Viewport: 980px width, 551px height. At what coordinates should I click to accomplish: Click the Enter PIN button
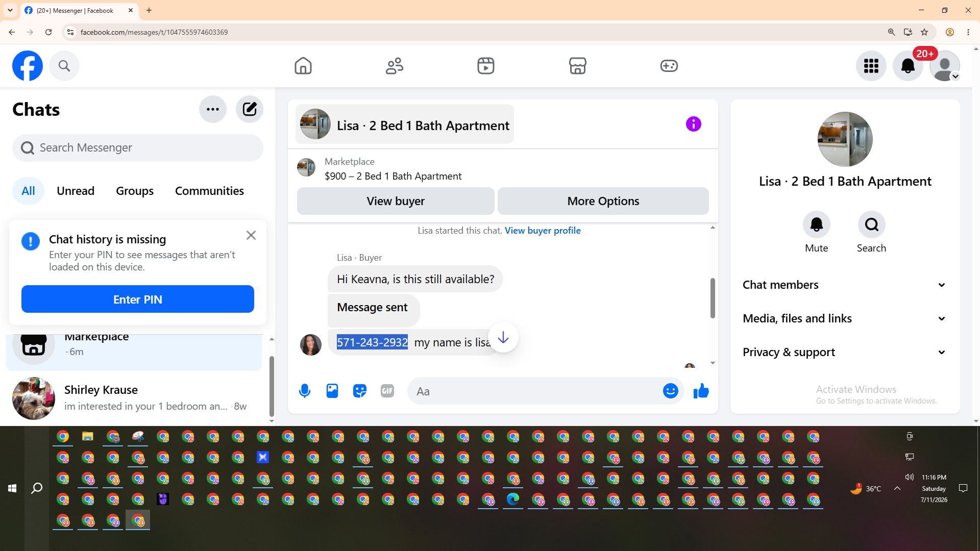pyautogui.click(x=138, y=299)
